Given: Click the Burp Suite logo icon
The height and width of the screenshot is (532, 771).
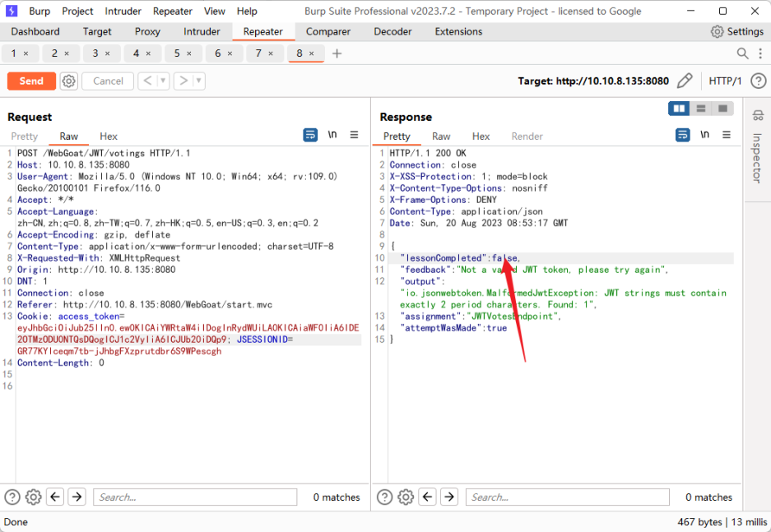Looking at the screenshot, I should point(12,11).
